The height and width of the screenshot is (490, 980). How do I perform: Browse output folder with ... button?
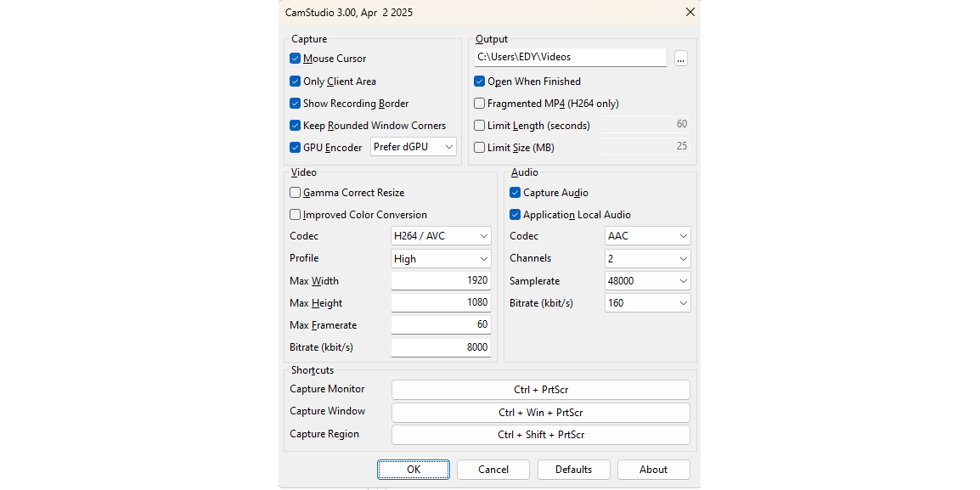[x=680, y=58]
